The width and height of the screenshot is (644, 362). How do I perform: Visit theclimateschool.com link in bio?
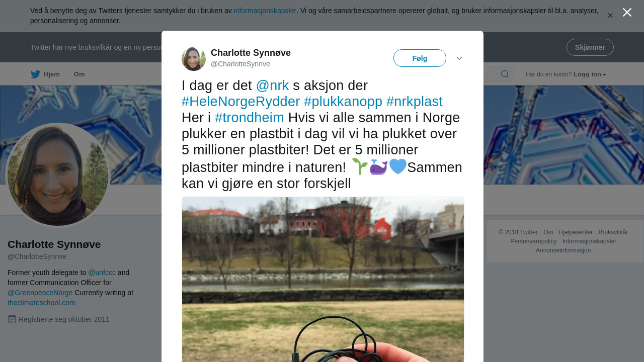click(x=41, y=303)
